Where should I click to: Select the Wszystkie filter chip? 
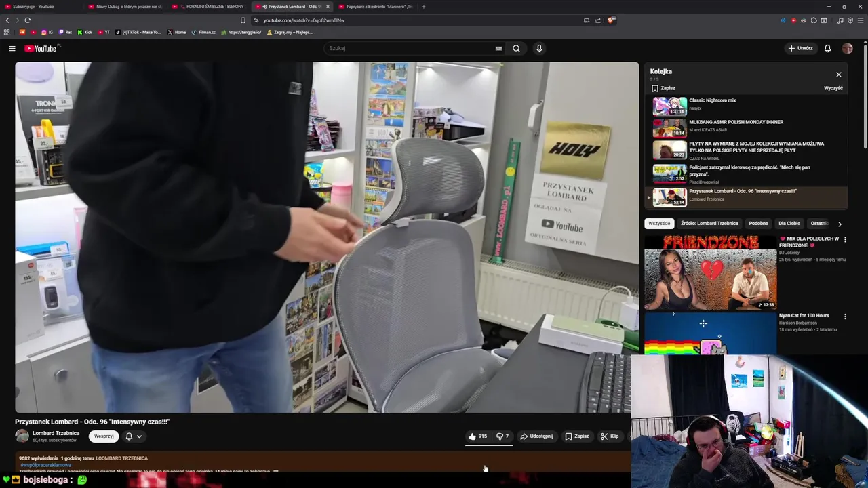pos(659,223)
